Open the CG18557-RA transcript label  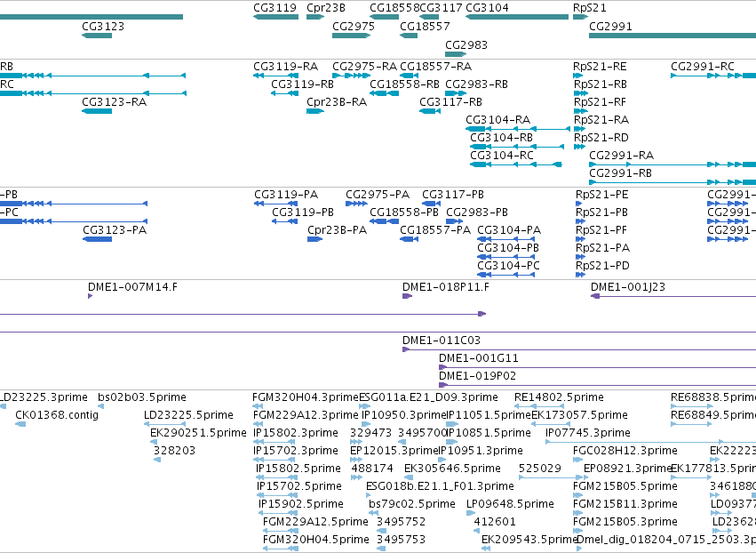pos(436,66)
